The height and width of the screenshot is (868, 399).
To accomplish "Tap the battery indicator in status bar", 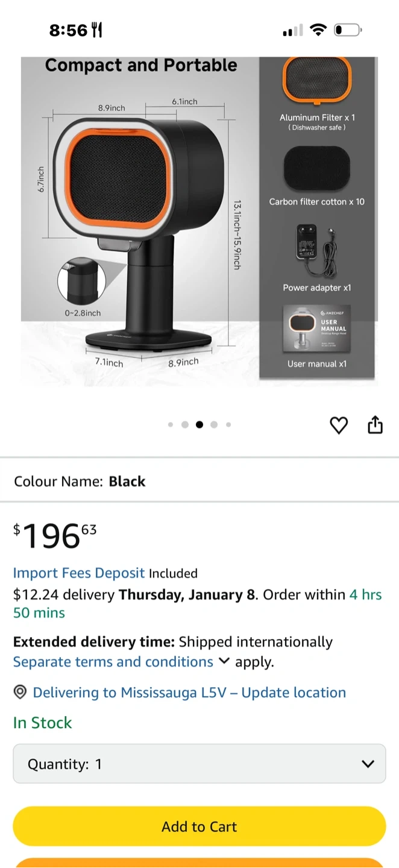I will pyautogui.click(x=348, y=30).
